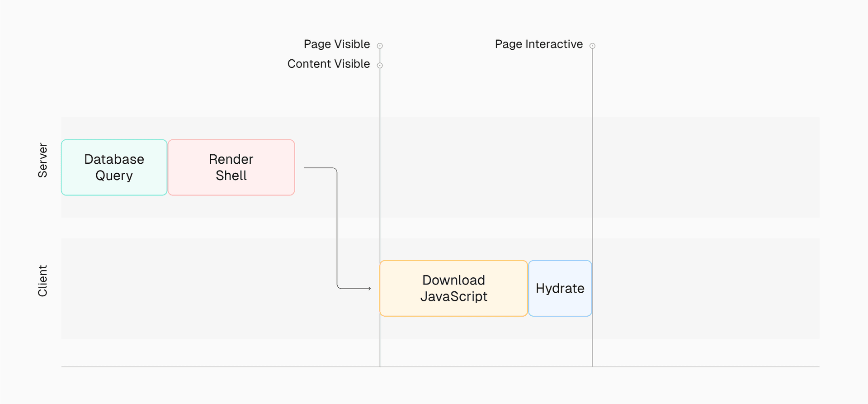Viewport: 868px width, 404px height.
Task: Click the rotated Server lane label
Action: click(42, 160)
